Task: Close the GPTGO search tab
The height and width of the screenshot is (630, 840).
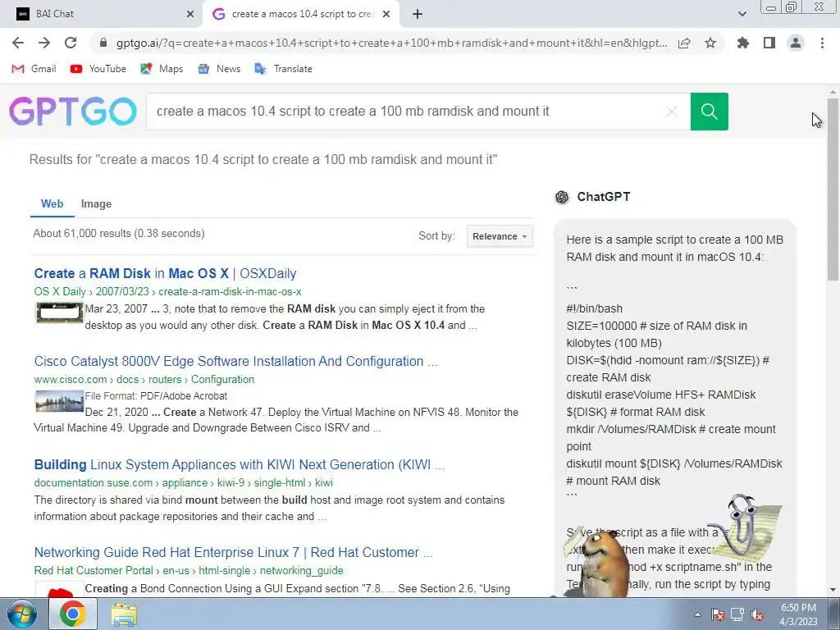Action: pos(386,14)
